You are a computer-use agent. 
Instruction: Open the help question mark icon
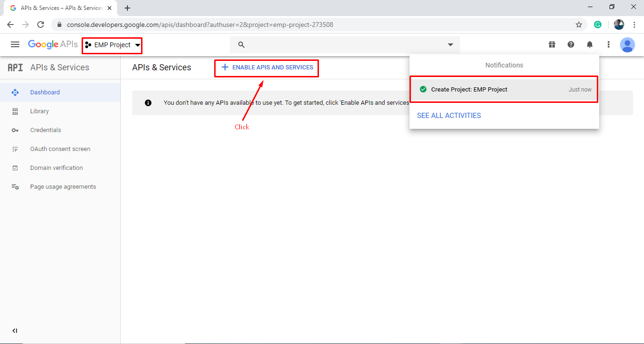(x=570, y=44)
